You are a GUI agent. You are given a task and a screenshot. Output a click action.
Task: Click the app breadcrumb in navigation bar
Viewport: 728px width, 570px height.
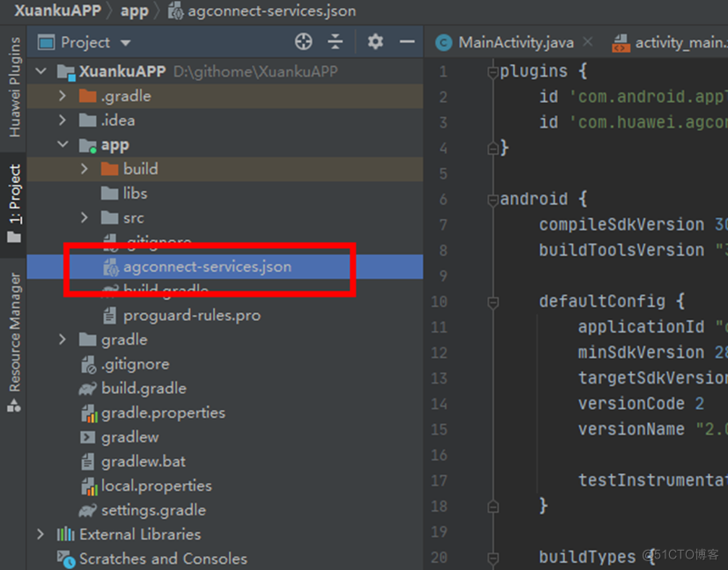click(x=134, y=11)
